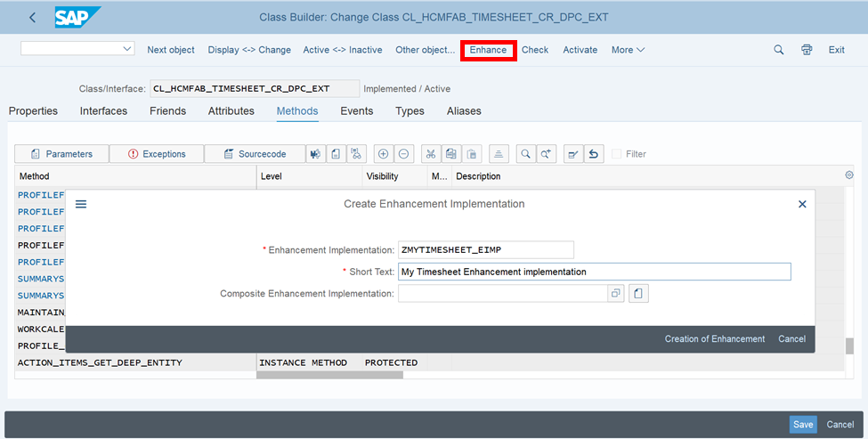
Task: Switch to the Interfaces tab
Action: [x=103, y=110]
